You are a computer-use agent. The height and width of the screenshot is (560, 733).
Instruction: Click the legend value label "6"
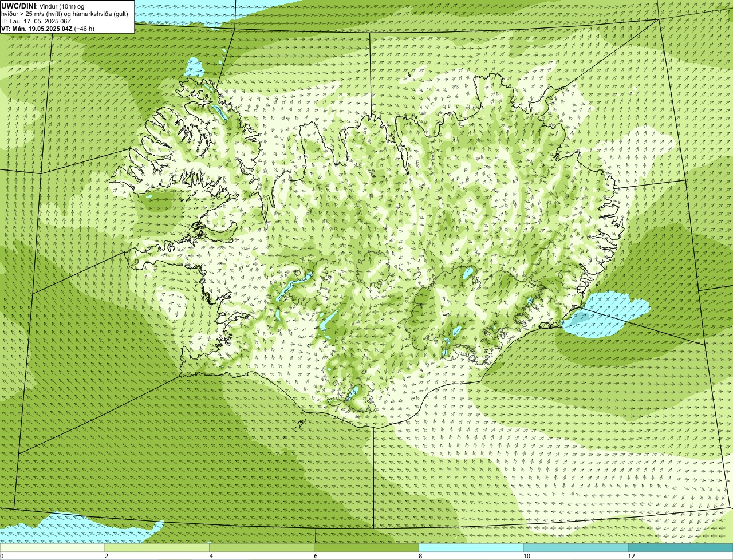(316, 556)
